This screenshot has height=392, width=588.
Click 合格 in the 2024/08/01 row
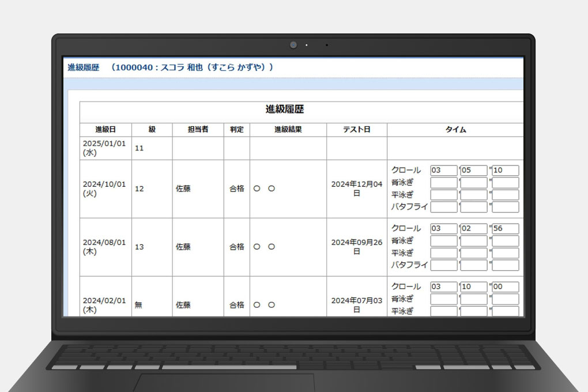[236, 247]
